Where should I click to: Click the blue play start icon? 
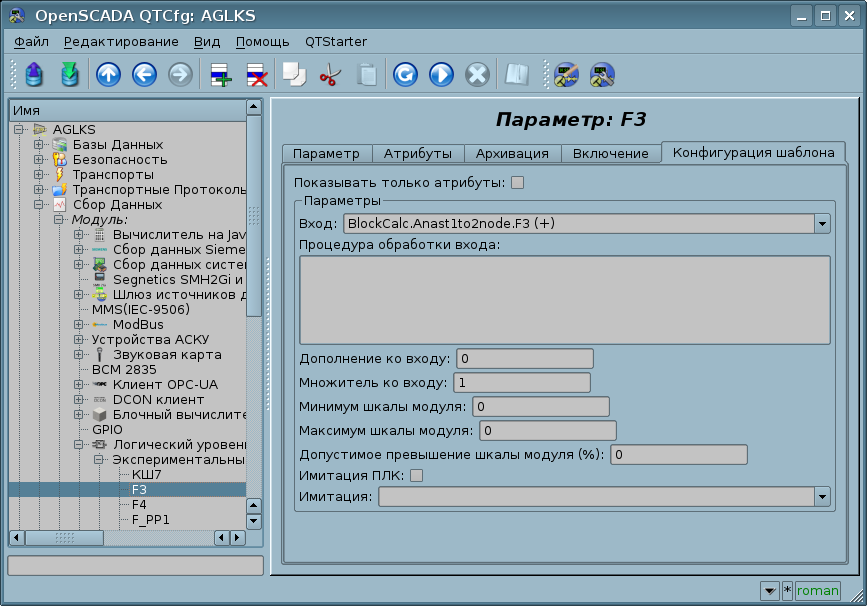[441, 75]
